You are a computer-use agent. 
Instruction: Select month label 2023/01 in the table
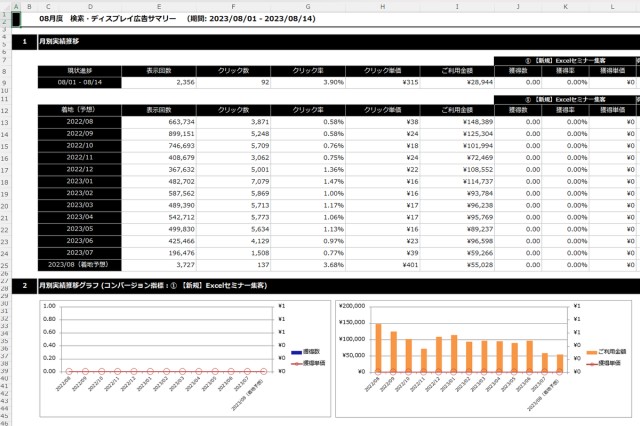pos(80,182)
